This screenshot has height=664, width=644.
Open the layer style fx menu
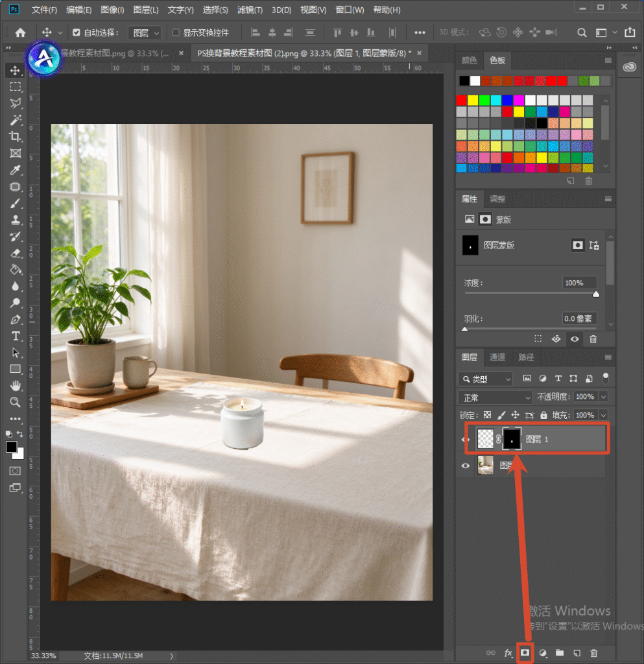click(x=508, y=653)
